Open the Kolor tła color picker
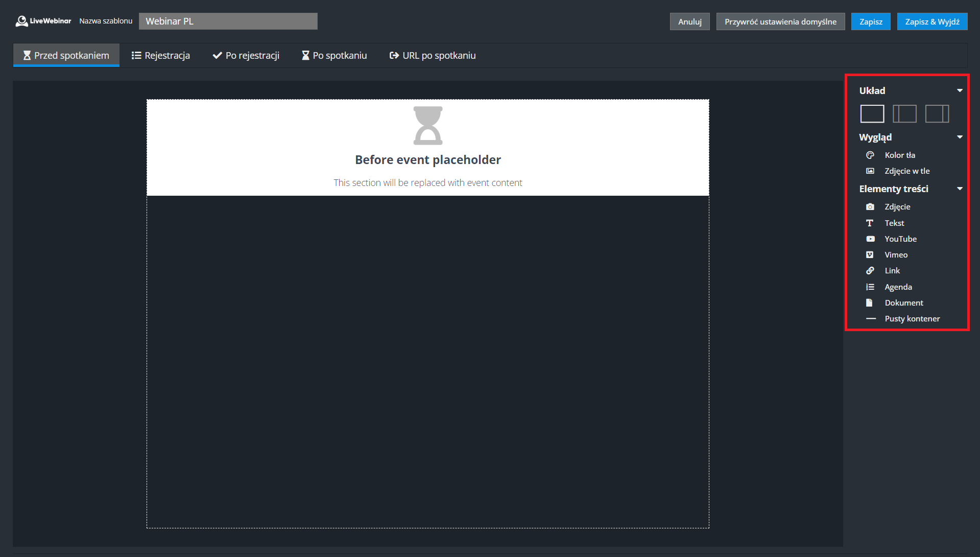Image resolution: width=980 pixels, height=557 pixels. pos(899,155)
